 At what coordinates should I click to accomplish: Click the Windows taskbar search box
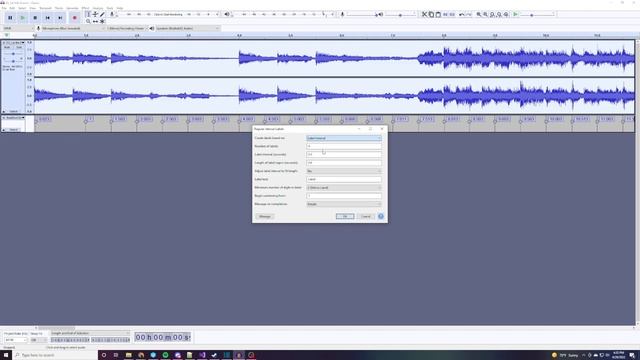55,355
